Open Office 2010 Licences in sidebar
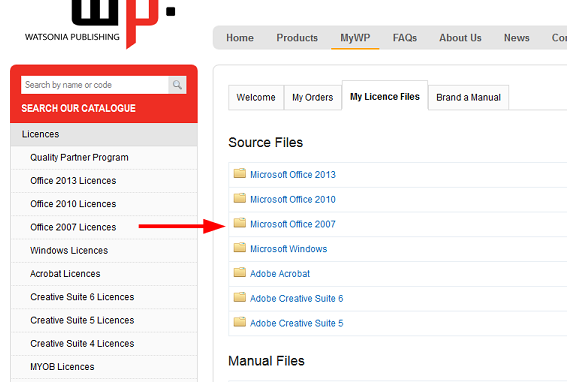 104,204
